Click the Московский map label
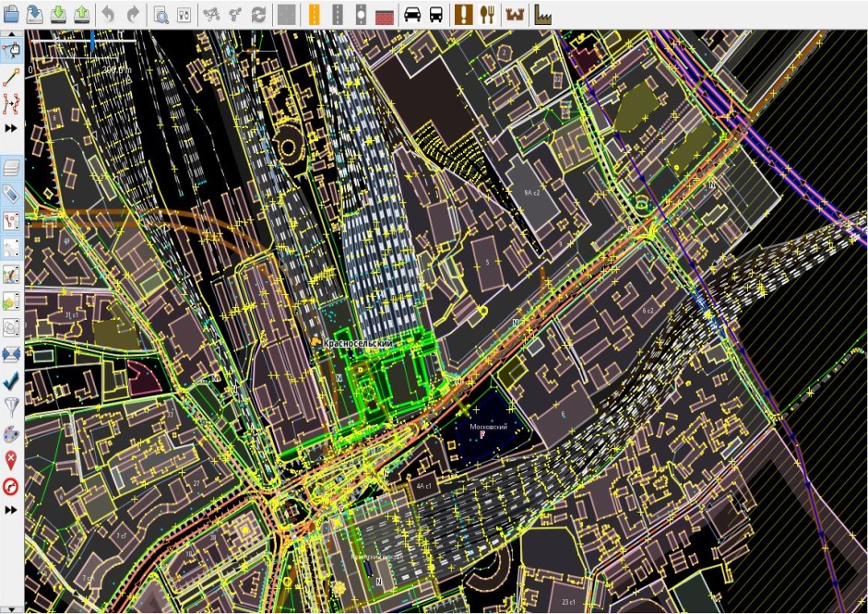Viewport: 868px width, 614px height. (x=488, y=427)
